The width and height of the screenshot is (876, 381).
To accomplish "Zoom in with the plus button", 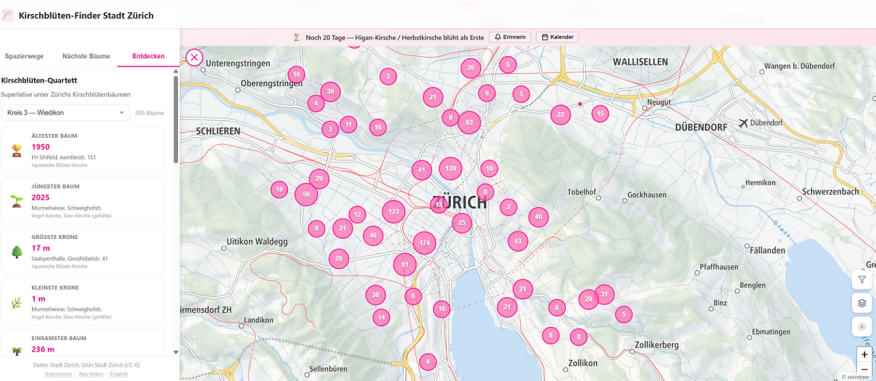I will pos(864,354).
